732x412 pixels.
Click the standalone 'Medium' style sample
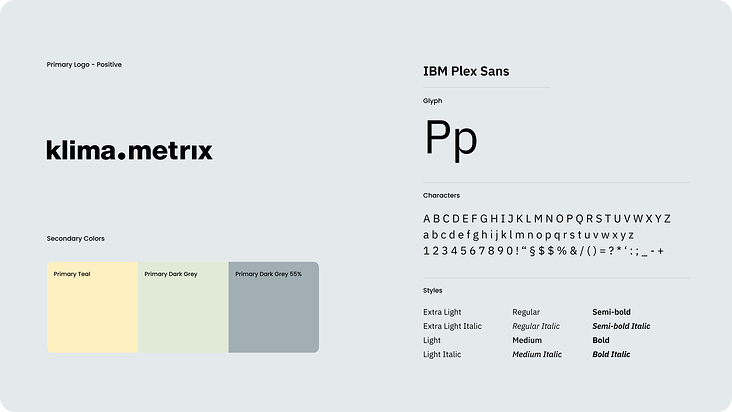tap(527, 340)
